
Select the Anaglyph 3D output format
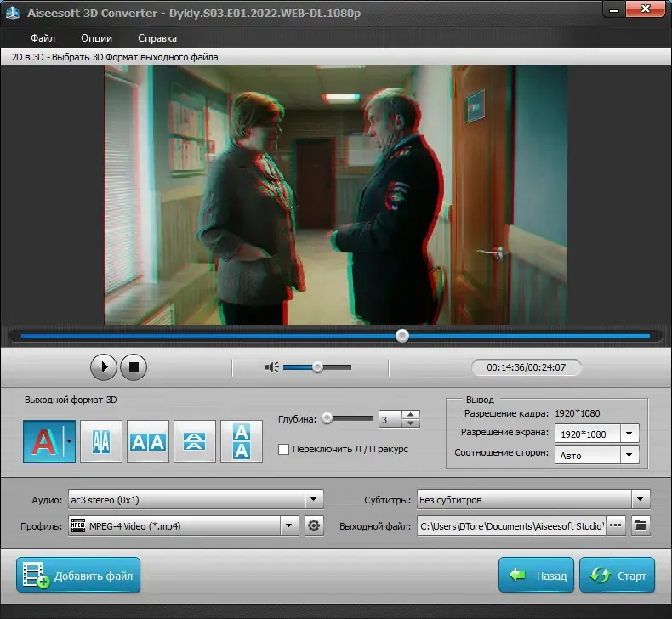pos(43,441)
